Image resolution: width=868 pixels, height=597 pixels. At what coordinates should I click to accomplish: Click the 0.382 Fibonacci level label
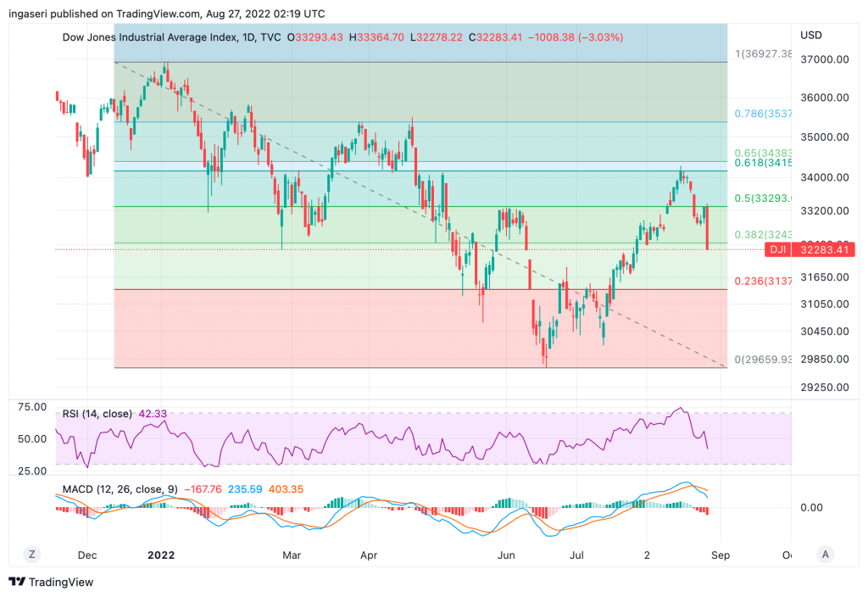pyautogui.click(x=764, y=234)
